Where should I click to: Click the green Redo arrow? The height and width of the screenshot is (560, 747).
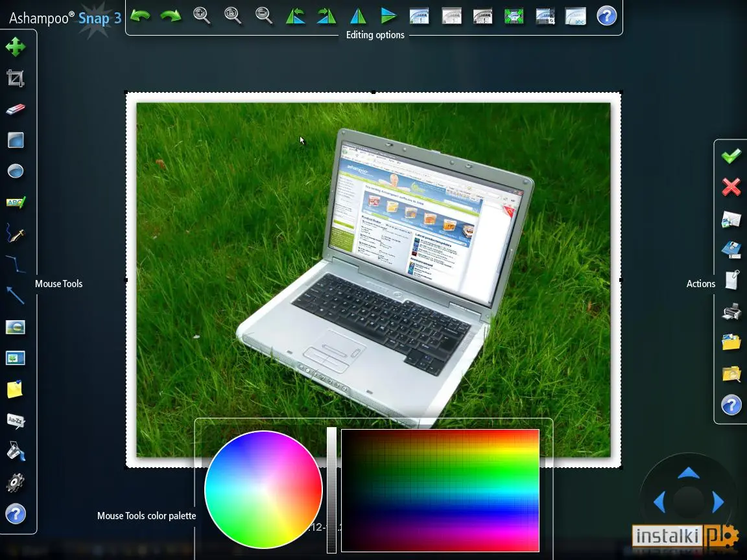pos(171,16)
